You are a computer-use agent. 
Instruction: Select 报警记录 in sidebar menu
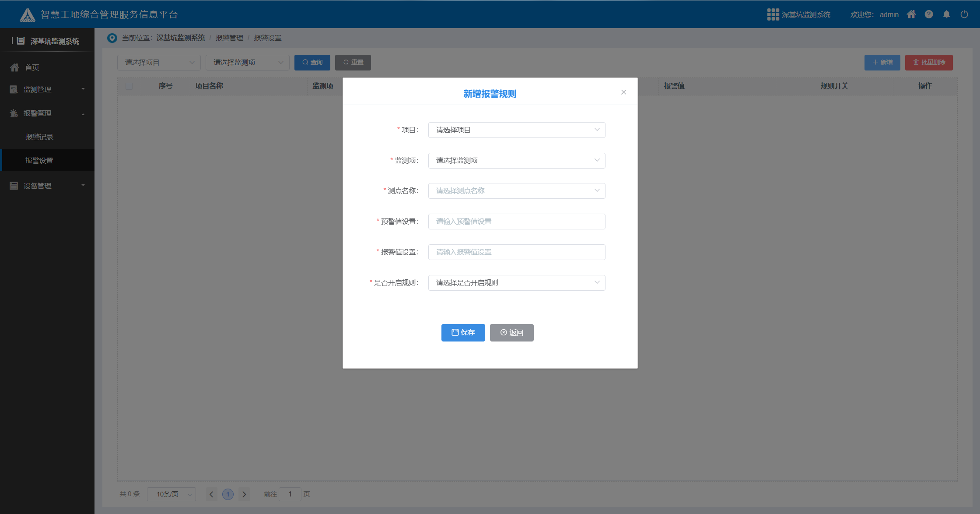point(39,137)
